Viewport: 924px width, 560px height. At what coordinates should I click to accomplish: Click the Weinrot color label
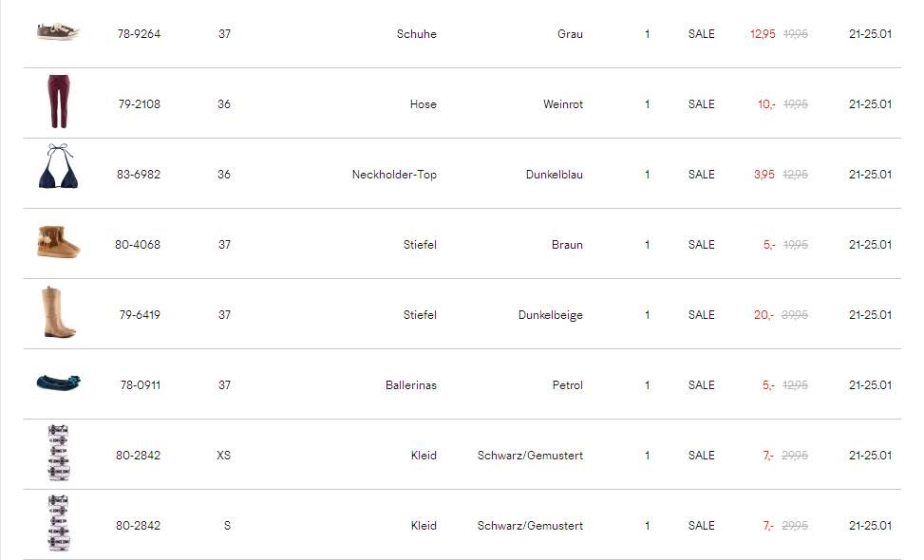tap(562, 104)
